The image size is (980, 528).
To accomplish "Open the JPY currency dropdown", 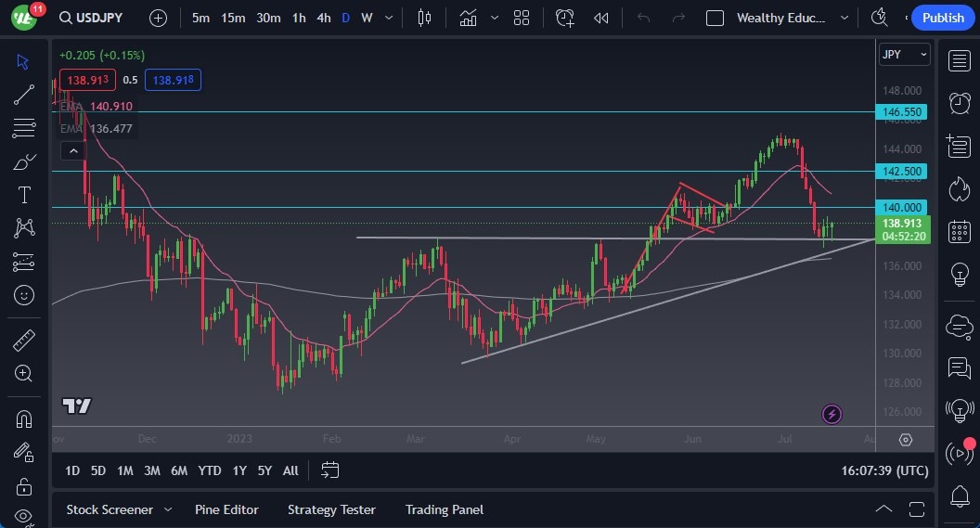I will (904, 55).
